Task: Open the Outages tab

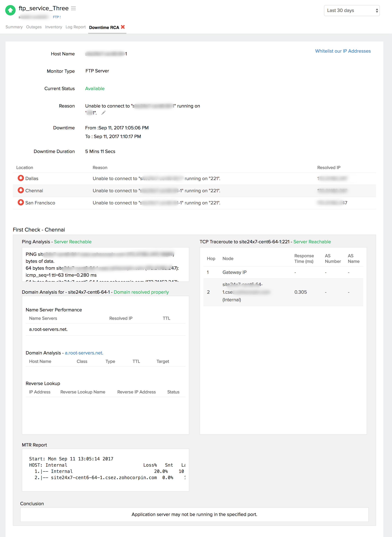Action: pyautogui.click(x=34, y=27)
